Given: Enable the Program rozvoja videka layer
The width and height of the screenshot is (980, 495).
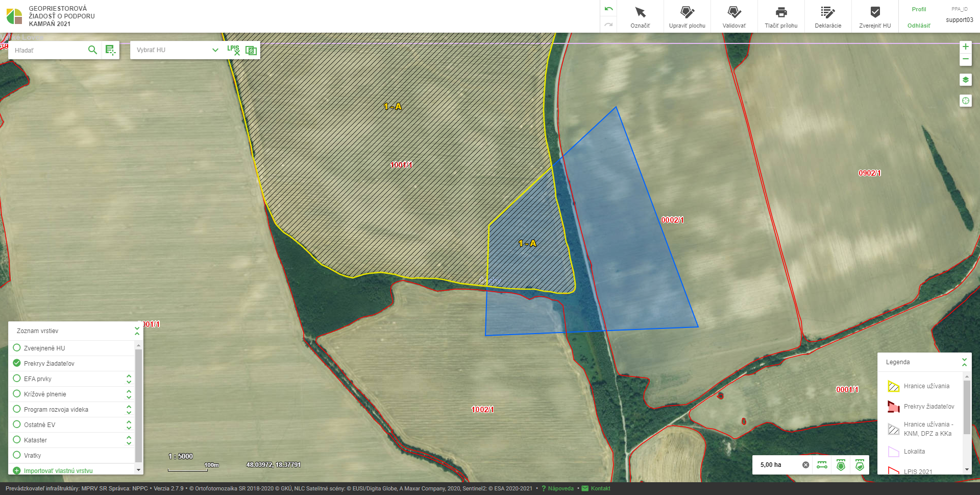Looking at the screenshot, I should [17, 409].
